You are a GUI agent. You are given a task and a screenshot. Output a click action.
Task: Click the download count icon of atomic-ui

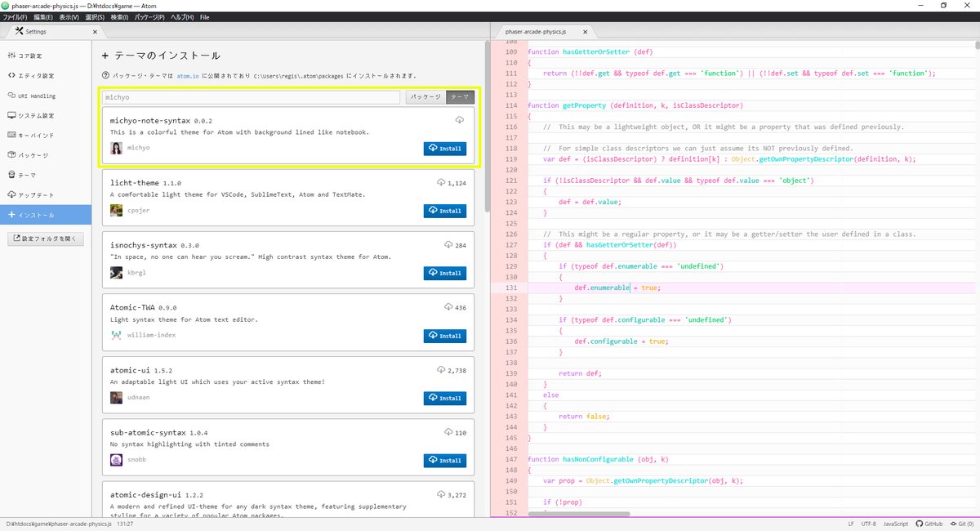point(441,370)
